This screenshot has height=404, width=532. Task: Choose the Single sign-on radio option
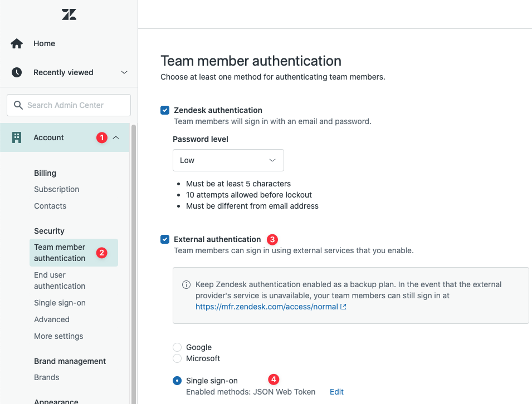(x=177, y=381)
